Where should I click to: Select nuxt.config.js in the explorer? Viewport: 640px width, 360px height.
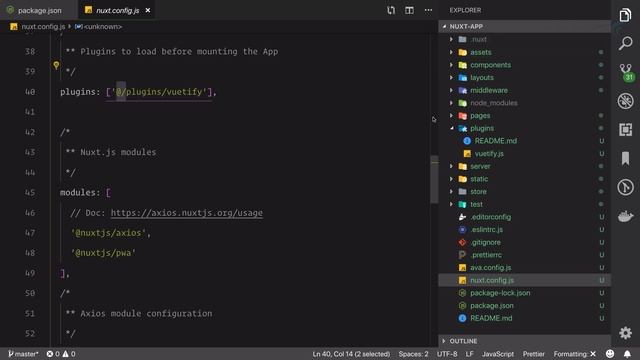(524, 280)
